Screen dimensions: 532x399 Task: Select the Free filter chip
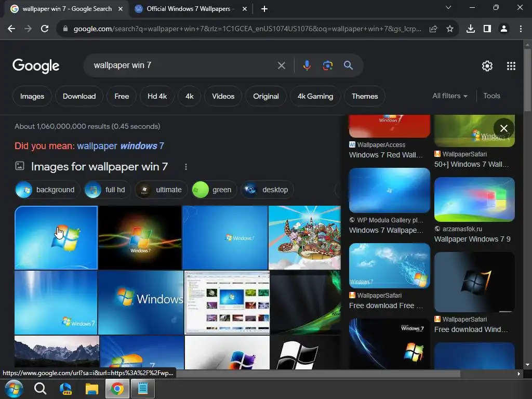pyautogui.click(x=122, y=96)
